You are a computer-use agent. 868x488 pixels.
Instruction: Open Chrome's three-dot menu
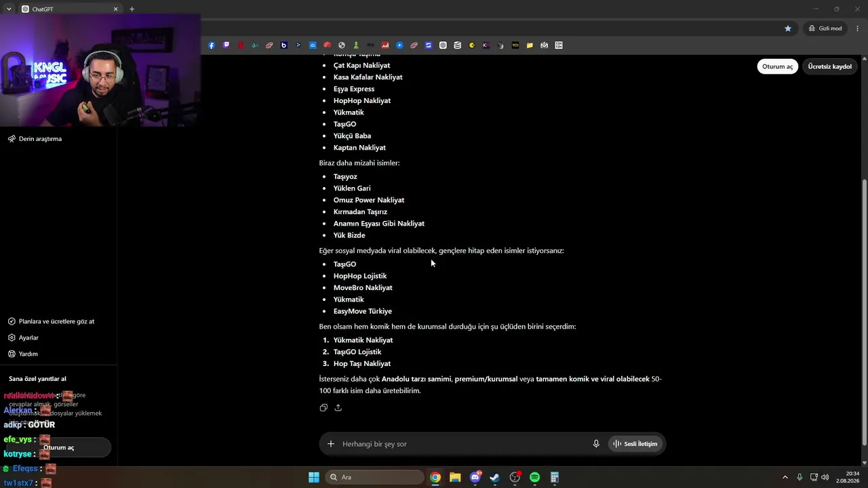[x=858, y=28]
